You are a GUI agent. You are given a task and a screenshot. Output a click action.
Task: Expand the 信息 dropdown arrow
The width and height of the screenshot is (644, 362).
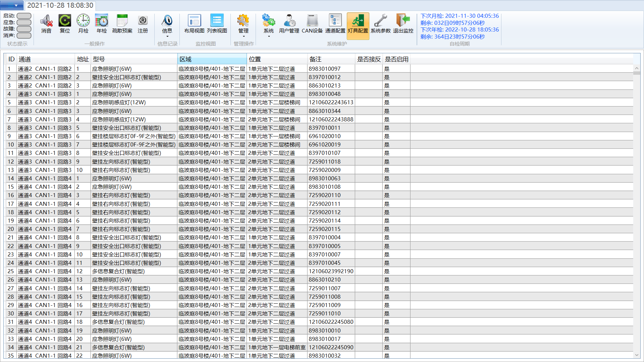coord(167,36)
